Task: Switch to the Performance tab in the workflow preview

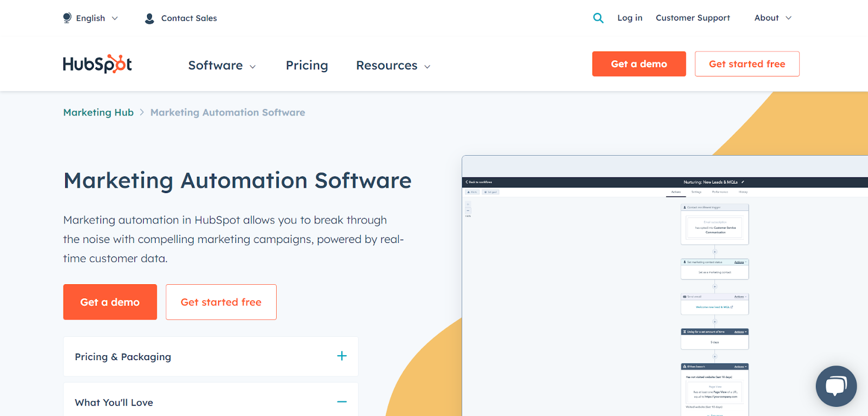Action: [x=720, y=192]
